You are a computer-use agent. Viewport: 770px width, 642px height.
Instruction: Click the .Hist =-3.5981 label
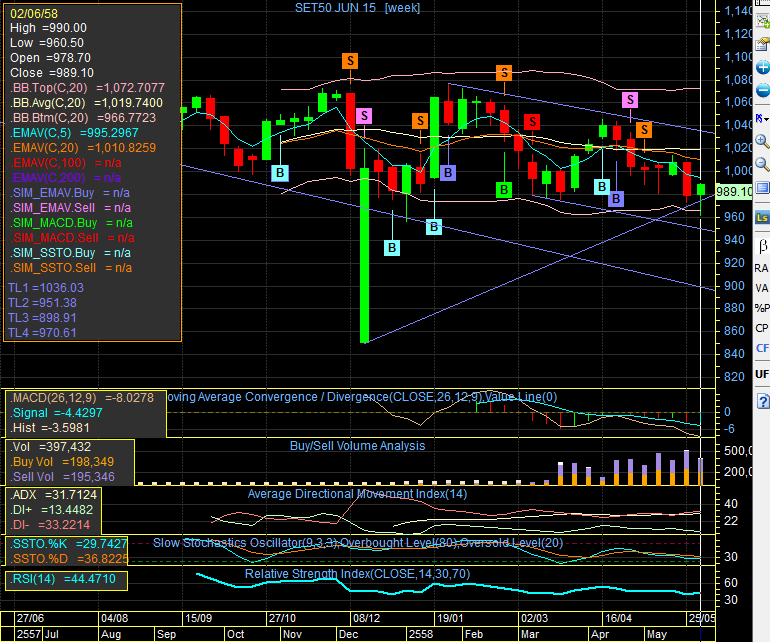(x=50, y=428)
